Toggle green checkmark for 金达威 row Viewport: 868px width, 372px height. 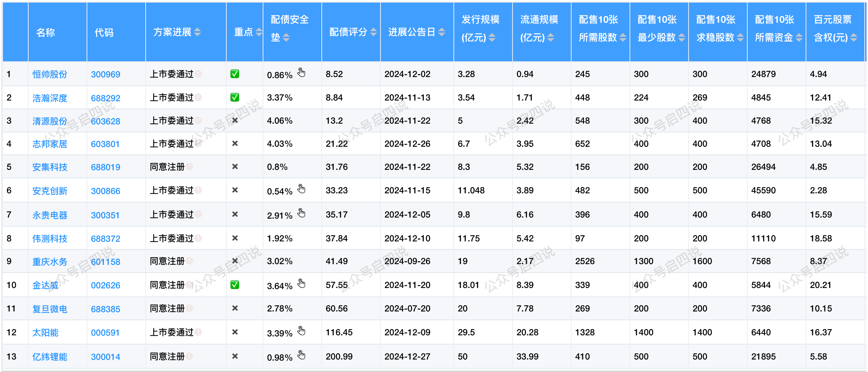(x=235, y=285)
